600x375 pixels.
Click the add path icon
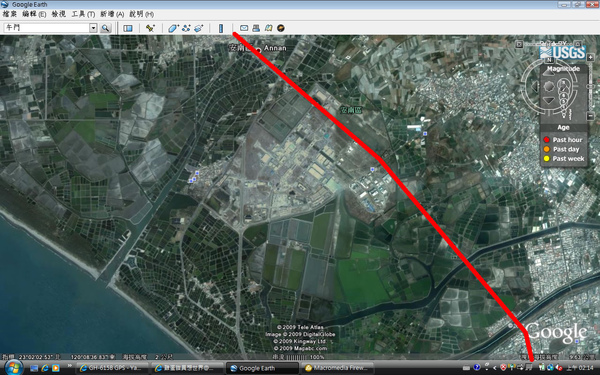pos(186,28)
